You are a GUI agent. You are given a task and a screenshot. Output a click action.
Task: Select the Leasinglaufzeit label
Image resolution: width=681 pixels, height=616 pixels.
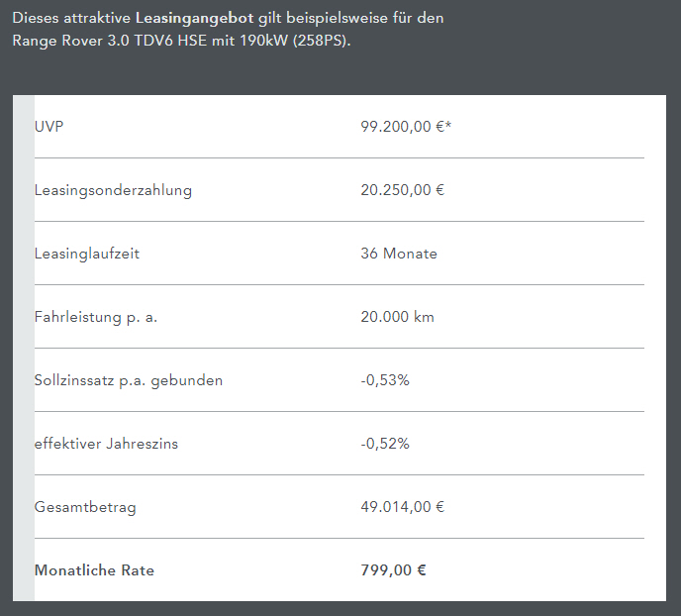pos(87,254)
